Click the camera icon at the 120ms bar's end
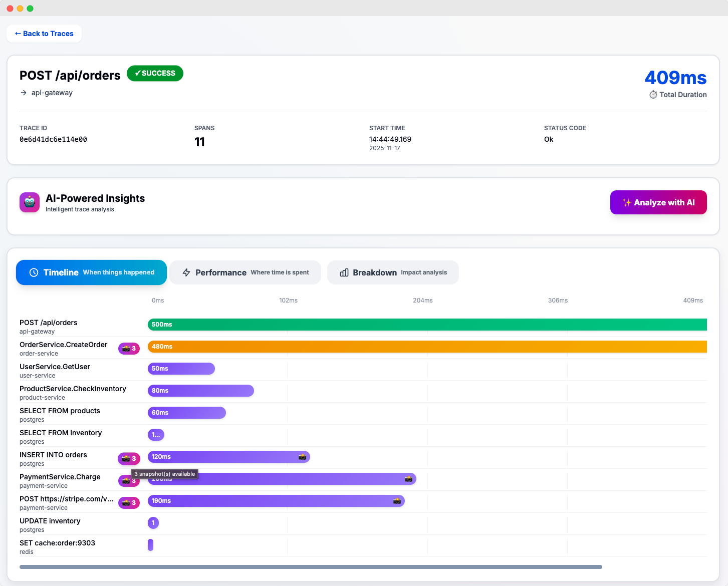 coord(302,456)
